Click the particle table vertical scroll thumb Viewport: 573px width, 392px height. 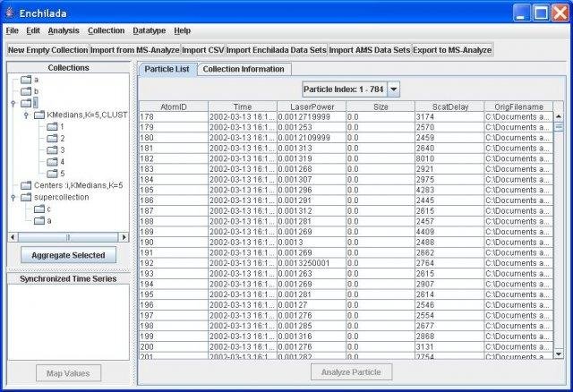(x=559, y=127)
